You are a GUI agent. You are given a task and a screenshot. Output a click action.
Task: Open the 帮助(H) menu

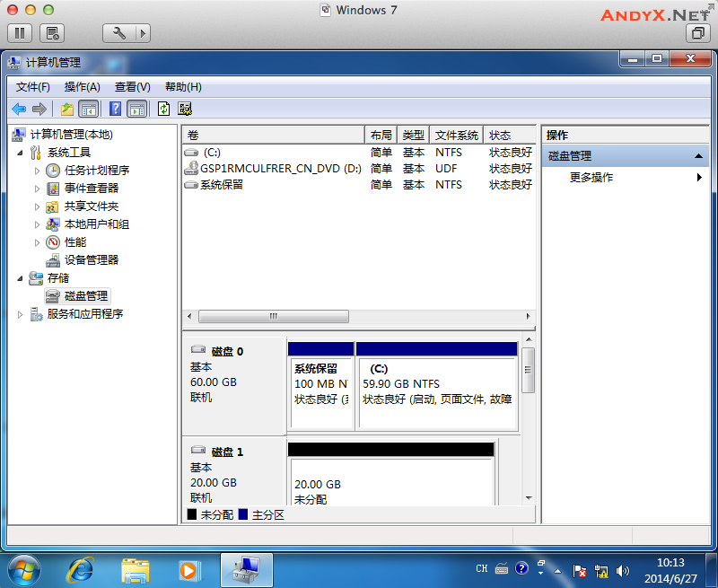[183, 87]
